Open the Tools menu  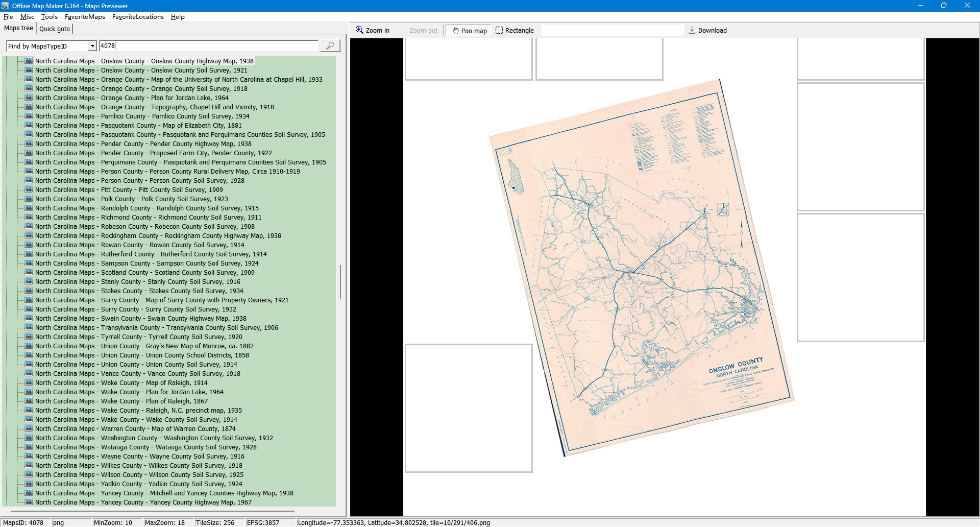tap(50, 17)
